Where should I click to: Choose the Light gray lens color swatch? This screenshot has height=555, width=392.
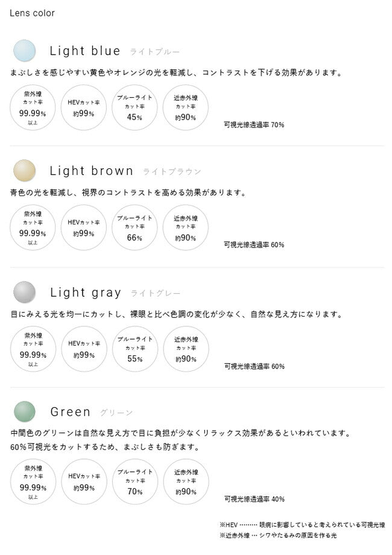(25, 292)
